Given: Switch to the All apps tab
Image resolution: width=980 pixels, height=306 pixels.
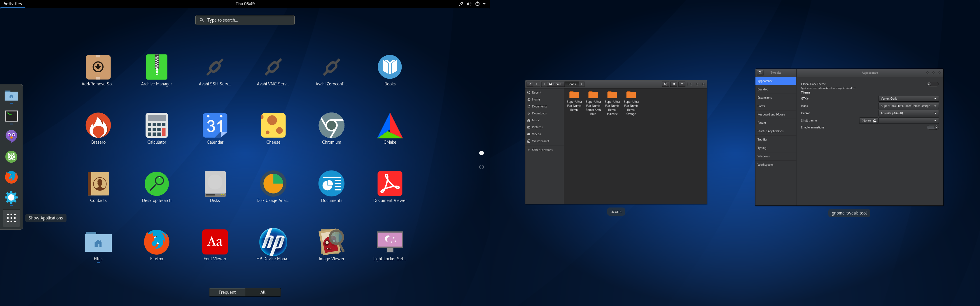Looking at the screenshot, I should [x=263, y=292].
